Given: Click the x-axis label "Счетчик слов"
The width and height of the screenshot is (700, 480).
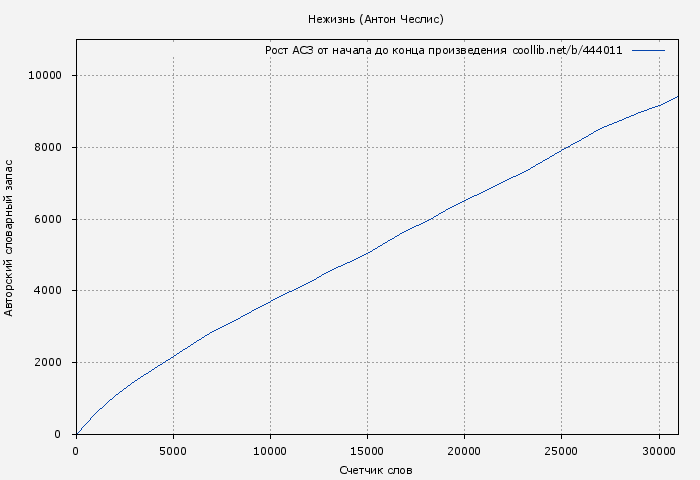Looking at the screenshot, I should pos(376,469).
